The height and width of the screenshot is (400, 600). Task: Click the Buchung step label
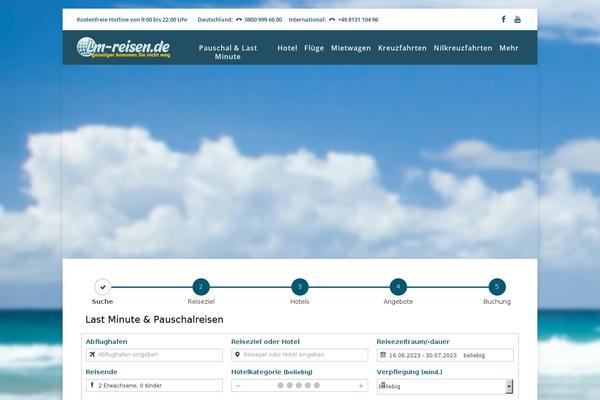pos(497,302)
